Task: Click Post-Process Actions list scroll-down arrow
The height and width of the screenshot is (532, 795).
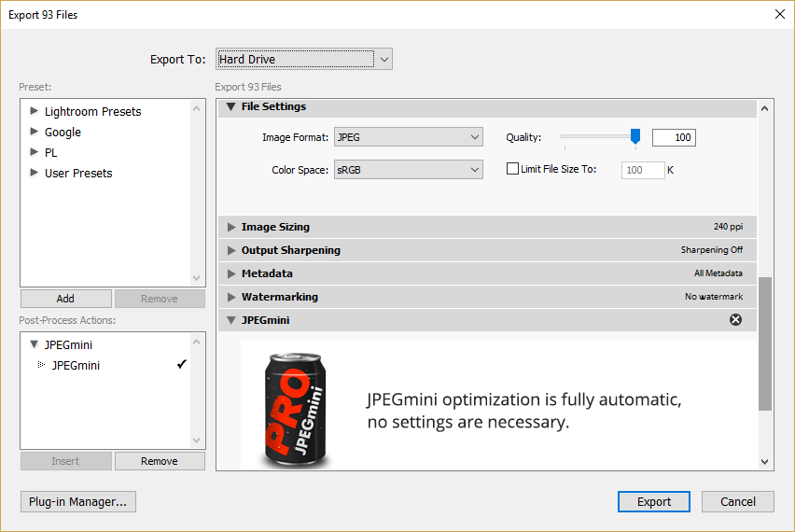Action: [x=197, y=441]
